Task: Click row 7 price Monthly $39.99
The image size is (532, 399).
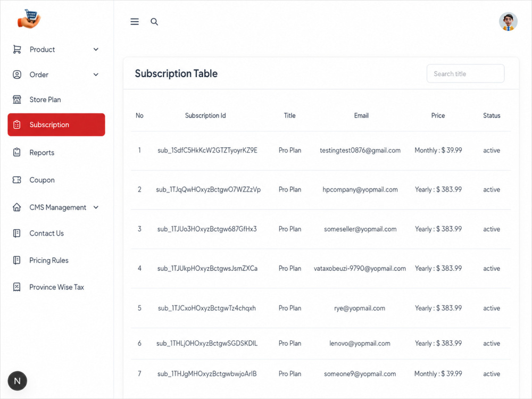Action: (438, 374)
